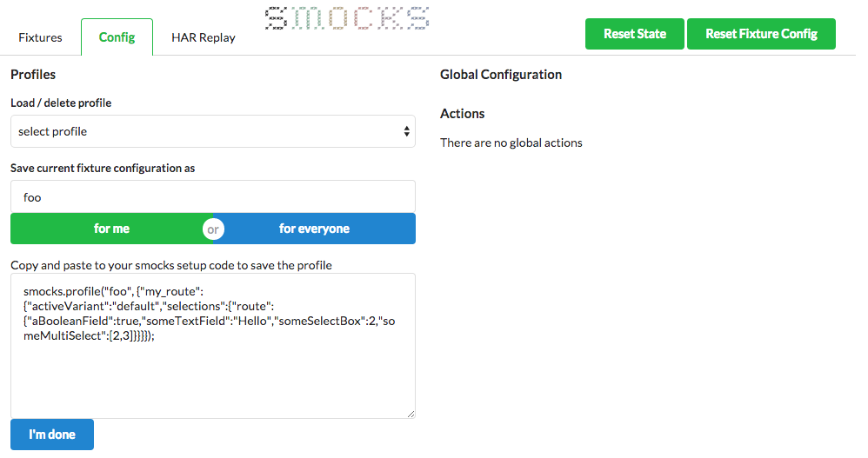Select the Config tab
This screenshot has width=868, height=458.
tap(117, 37)
